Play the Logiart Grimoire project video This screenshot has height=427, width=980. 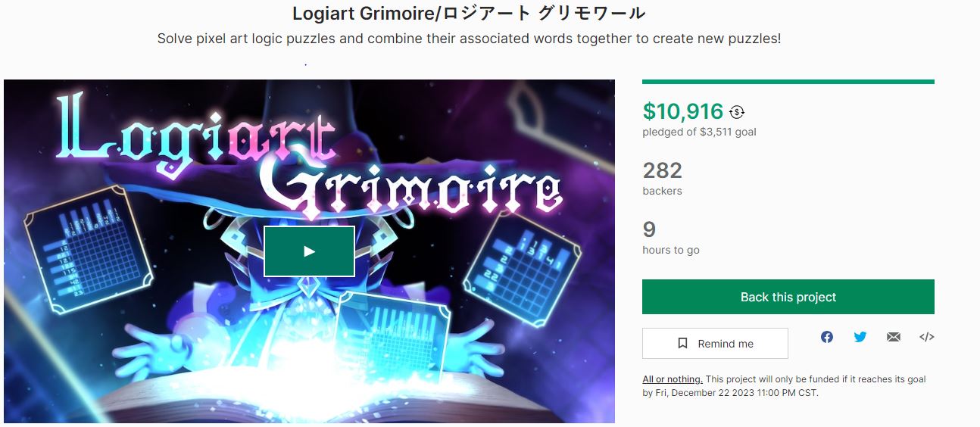[x=309, y=251]
